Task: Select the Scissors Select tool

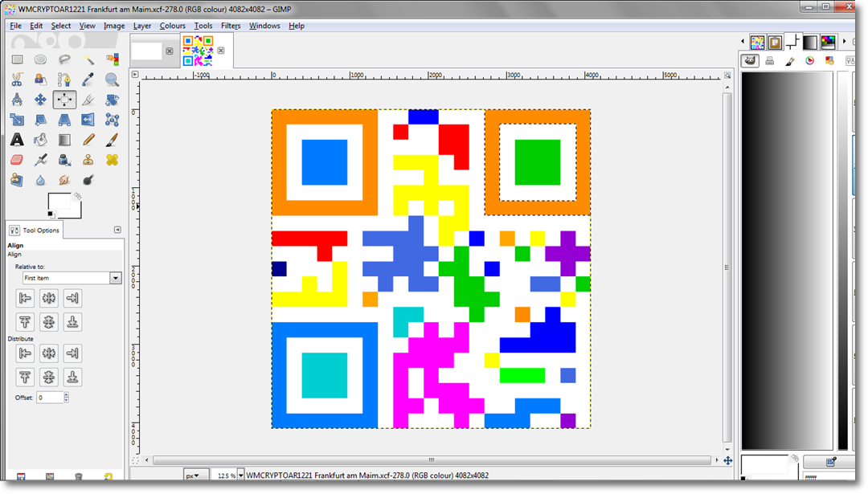Action: pyautogui.click(x=17, y=80)
